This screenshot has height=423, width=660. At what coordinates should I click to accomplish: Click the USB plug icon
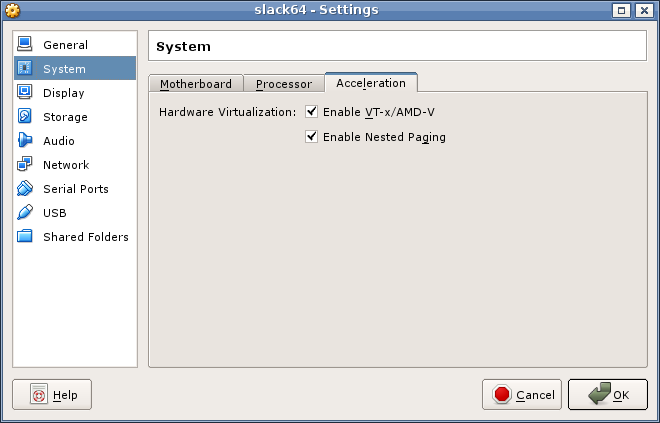(x=25, y=213)
